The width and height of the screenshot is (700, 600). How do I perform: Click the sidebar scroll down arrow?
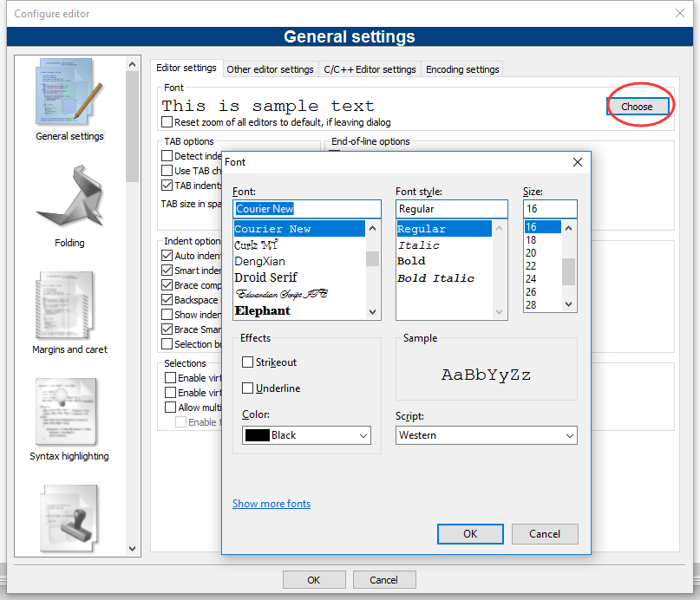pos(132,549)
